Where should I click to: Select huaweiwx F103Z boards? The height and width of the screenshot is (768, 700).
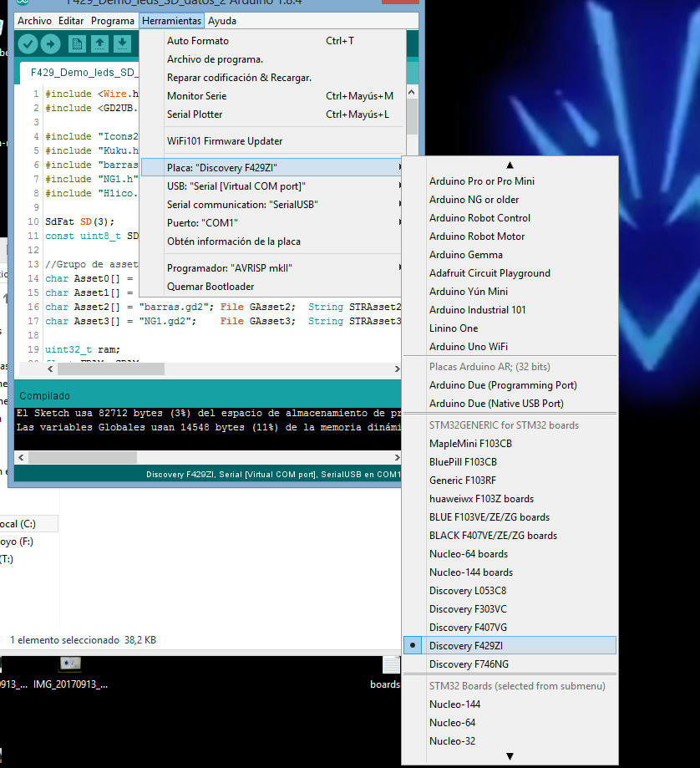(x=510, y=499)
